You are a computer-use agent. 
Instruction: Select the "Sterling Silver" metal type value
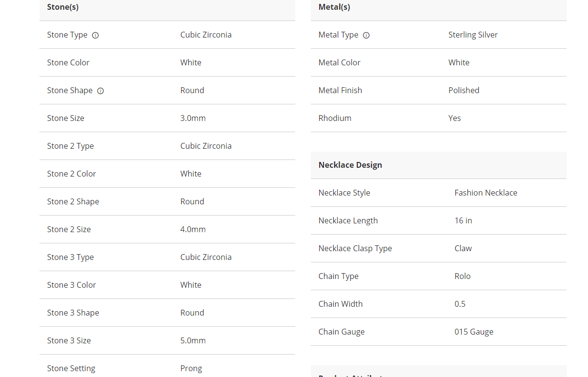(x=473, y=35)
